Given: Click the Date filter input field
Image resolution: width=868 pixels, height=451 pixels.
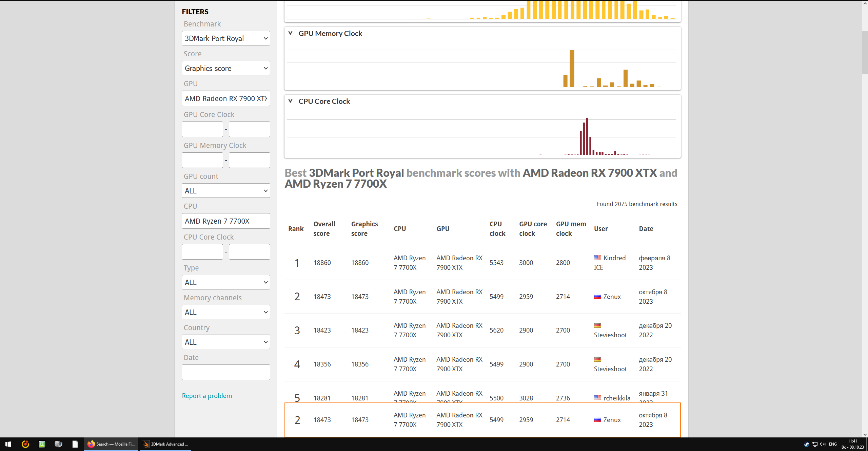Looking at the screenshot, I should tap(226, 372).
